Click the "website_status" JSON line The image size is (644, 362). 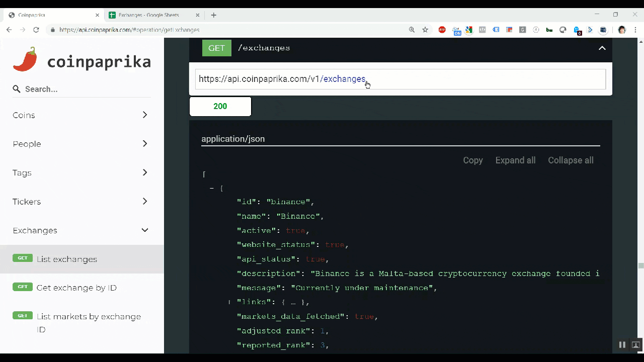[293, 245]
